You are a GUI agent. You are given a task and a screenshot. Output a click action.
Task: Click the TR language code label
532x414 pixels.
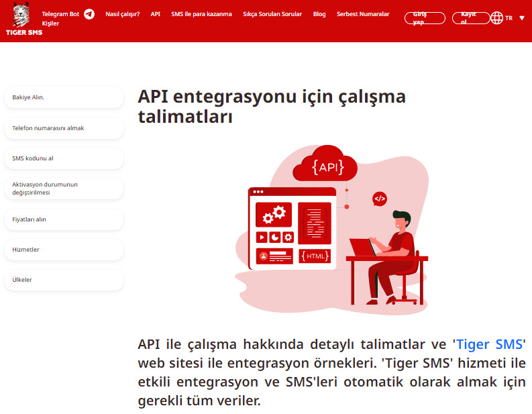coord(509,18)
